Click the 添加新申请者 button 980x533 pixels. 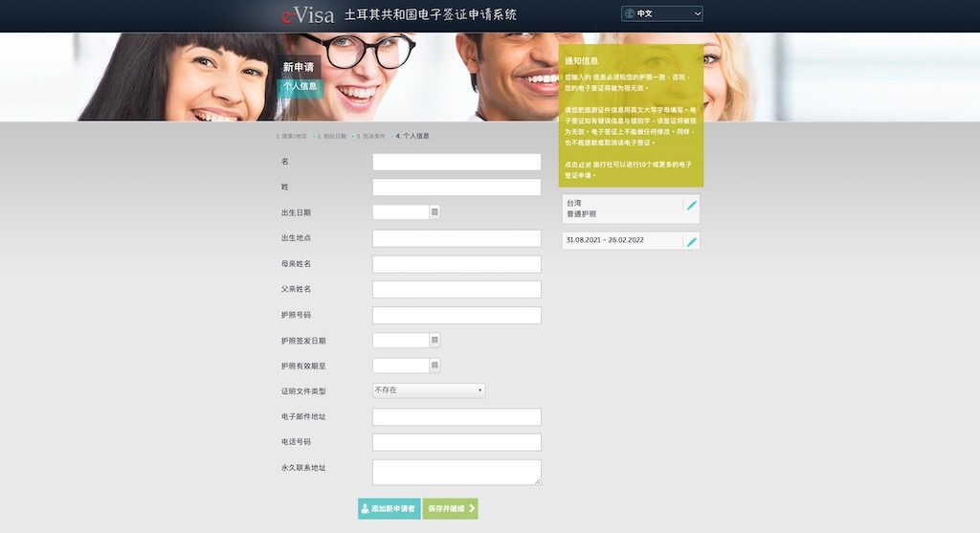click(389, 508)
